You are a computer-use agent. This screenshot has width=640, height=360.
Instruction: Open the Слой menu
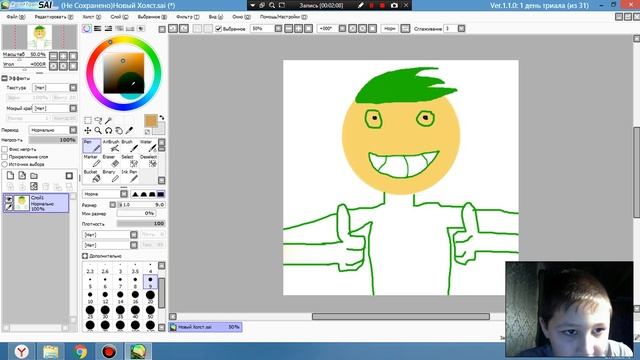pyautogui.click(x=119, y=17)
